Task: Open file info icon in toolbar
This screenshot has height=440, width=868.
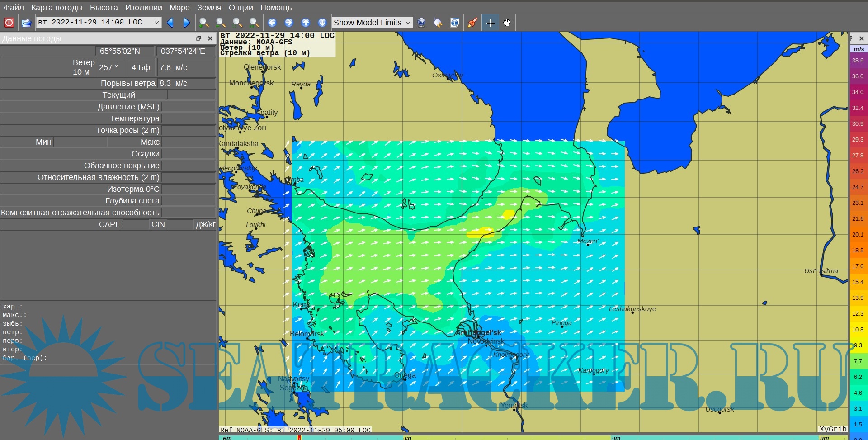Action: click(455, 23)
